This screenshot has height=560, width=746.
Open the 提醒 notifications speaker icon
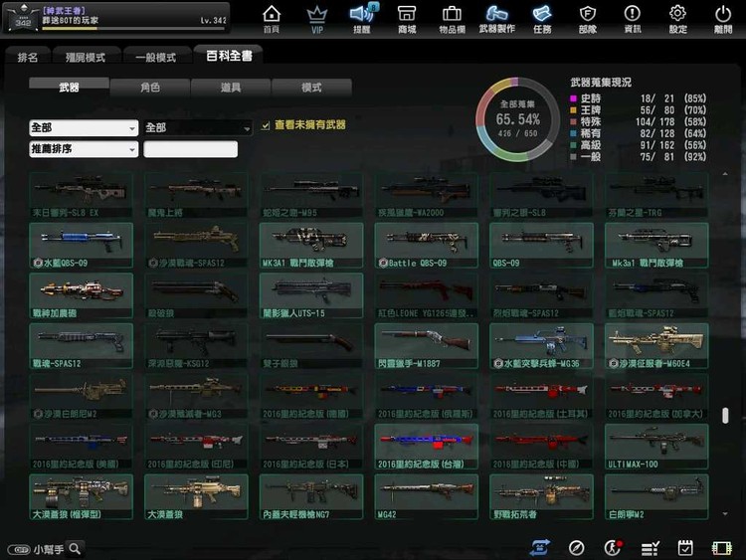362,18
